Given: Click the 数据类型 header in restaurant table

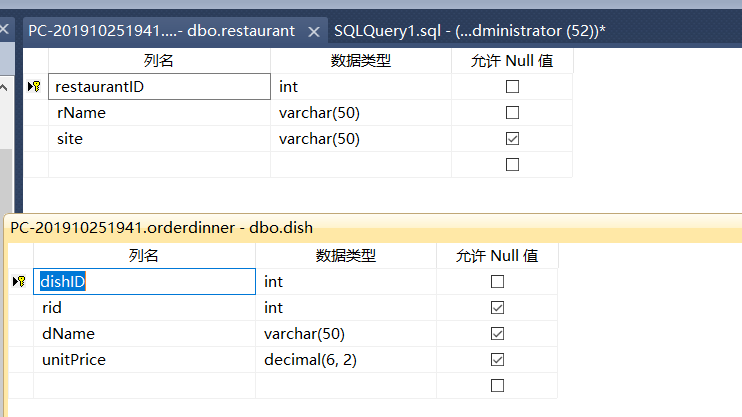Looking at the screenshot, I should coord(361,61).
